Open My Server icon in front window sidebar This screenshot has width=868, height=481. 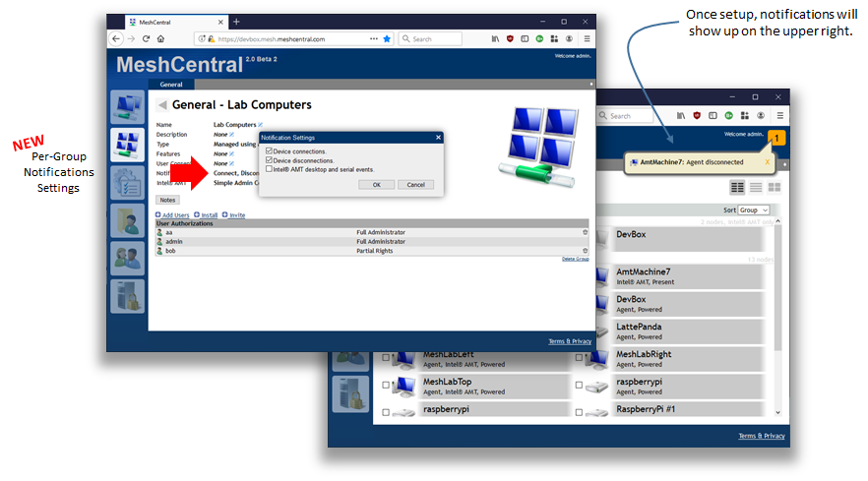tap(127, 296)
